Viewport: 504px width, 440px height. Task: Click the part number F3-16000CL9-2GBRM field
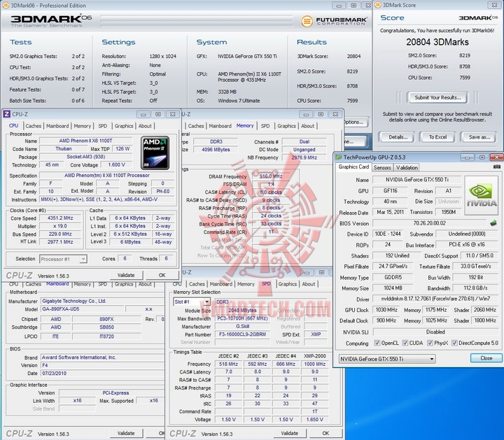(242, 334)
